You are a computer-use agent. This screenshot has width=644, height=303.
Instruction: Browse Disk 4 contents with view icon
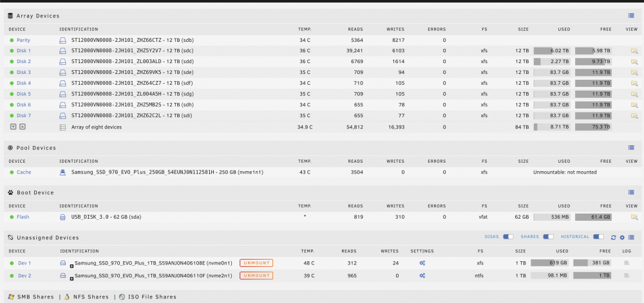coord(634,83)
